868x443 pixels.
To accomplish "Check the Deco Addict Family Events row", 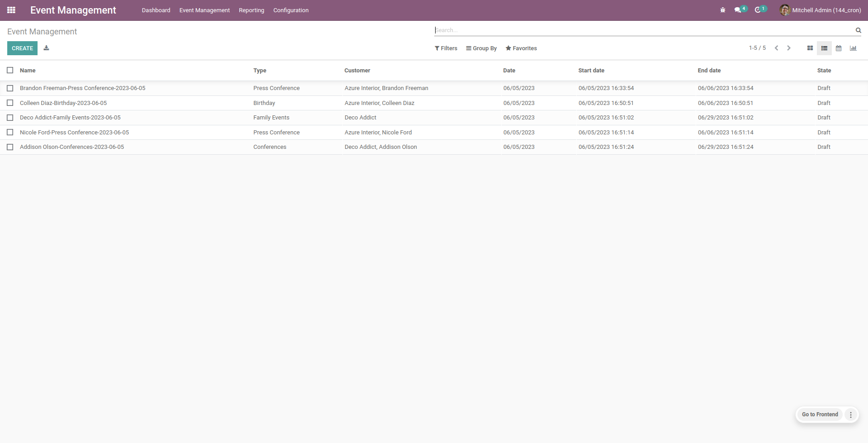I will tap(10, 118).
